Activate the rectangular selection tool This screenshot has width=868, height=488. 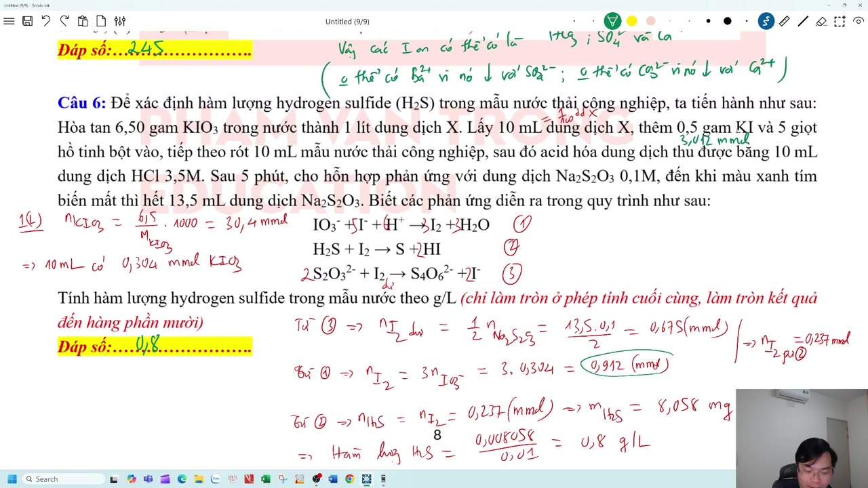[x=840, y=21]
